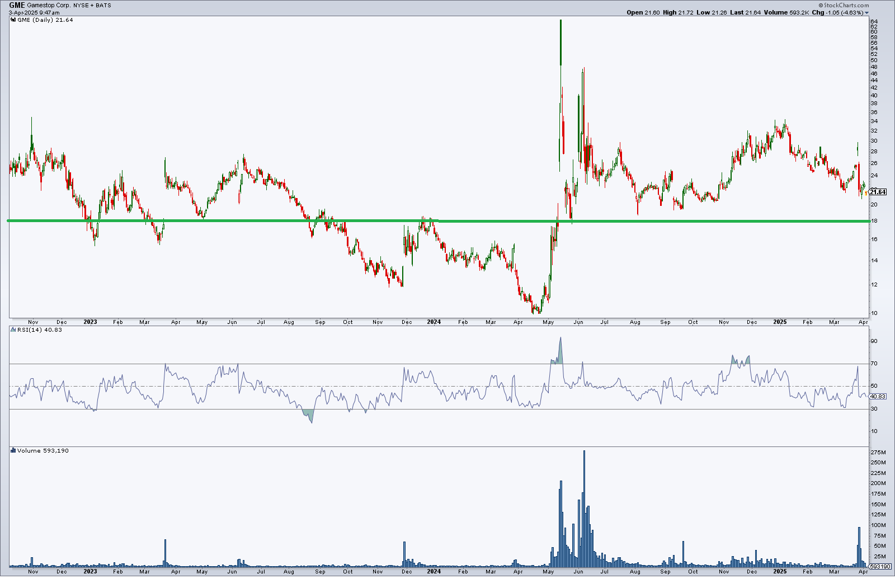Click the Gamestop Corp. company name
Viewport: 895px width, 588px height.
(49, 6)
